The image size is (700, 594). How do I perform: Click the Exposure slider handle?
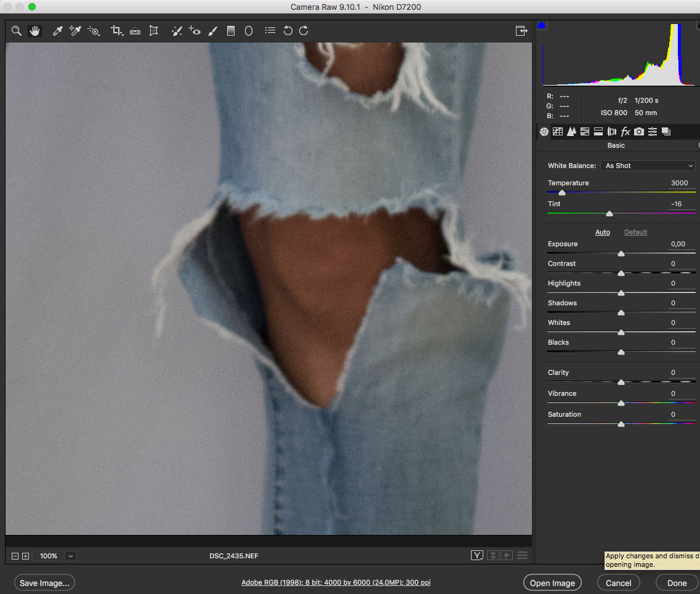tap(621, 254)
